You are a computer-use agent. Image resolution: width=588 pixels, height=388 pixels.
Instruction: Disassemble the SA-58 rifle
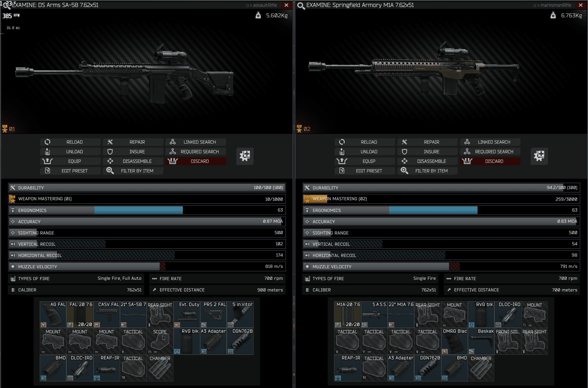pos(133,161)
